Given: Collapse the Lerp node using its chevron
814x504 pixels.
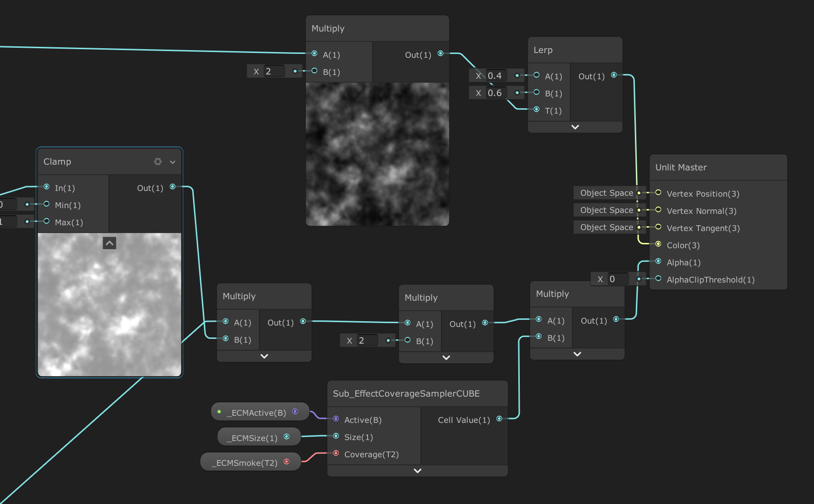Looking at the screenshot, I should pos(575,126).
